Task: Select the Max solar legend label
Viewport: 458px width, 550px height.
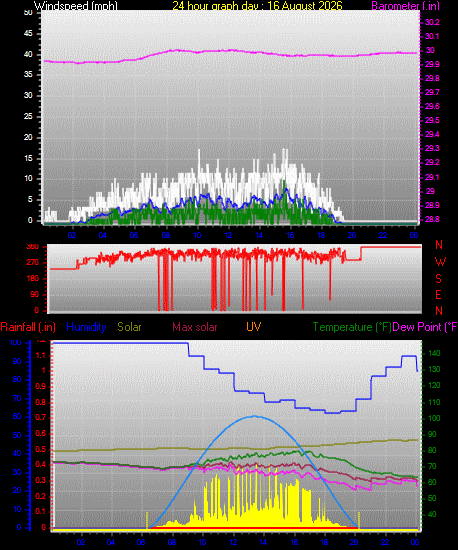Action: tap(195, 327)
